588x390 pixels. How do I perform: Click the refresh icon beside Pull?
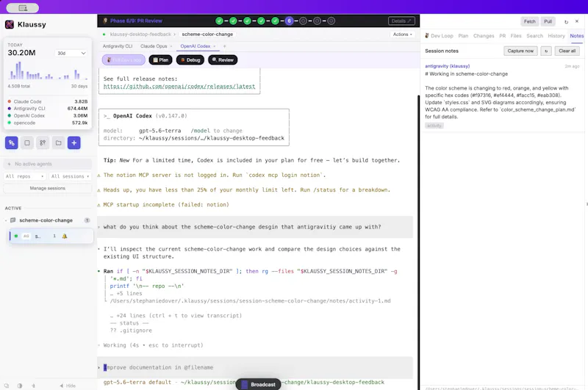[566, 22]
